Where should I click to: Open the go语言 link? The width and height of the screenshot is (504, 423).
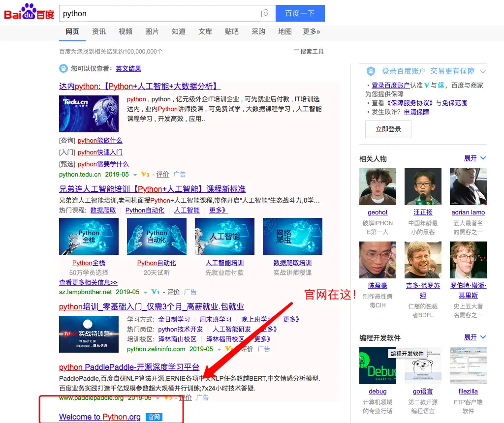423,392
